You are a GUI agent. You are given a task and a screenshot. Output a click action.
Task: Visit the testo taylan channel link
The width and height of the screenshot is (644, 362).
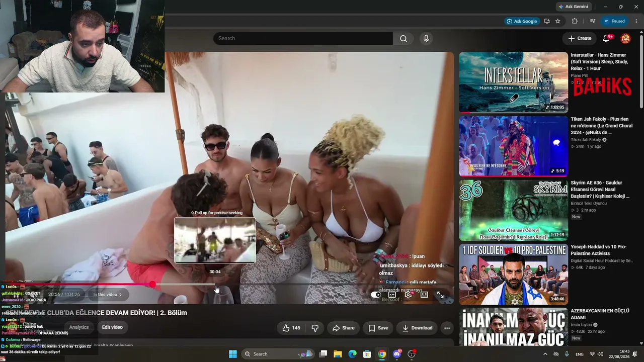582,325
